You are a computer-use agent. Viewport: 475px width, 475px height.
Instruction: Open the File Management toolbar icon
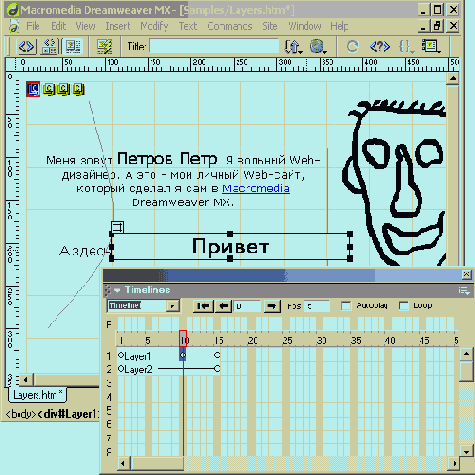pos(293,46)
